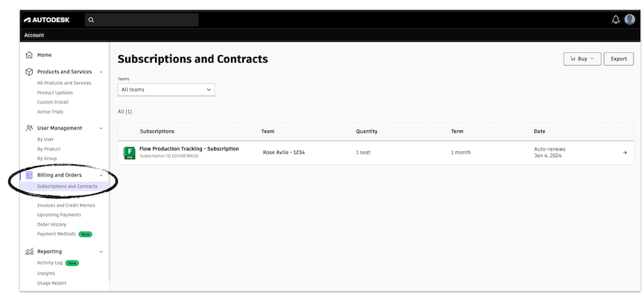Click the Autodesk logo
644x304 pixels.
coord(46,19)
